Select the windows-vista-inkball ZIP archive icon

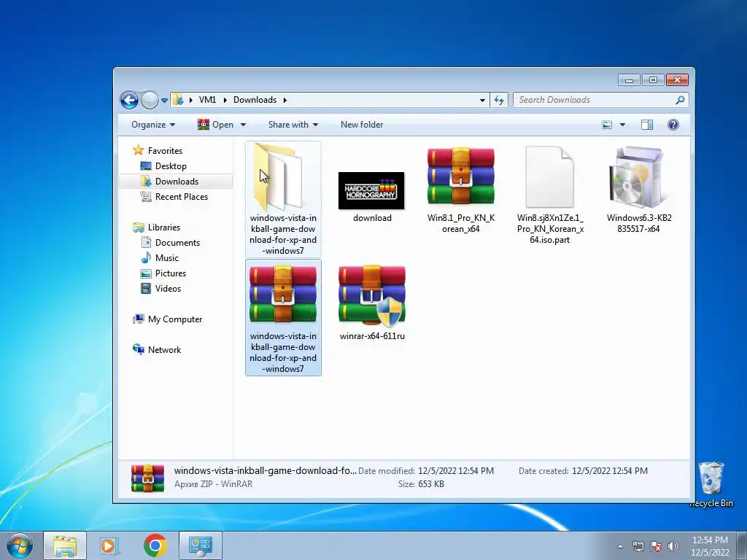(283, 295)
